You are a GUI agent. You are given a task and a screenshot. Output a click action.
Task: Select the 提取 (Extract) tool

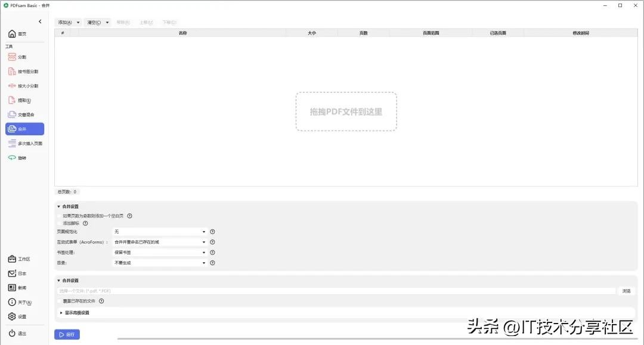tap(24, 100)
